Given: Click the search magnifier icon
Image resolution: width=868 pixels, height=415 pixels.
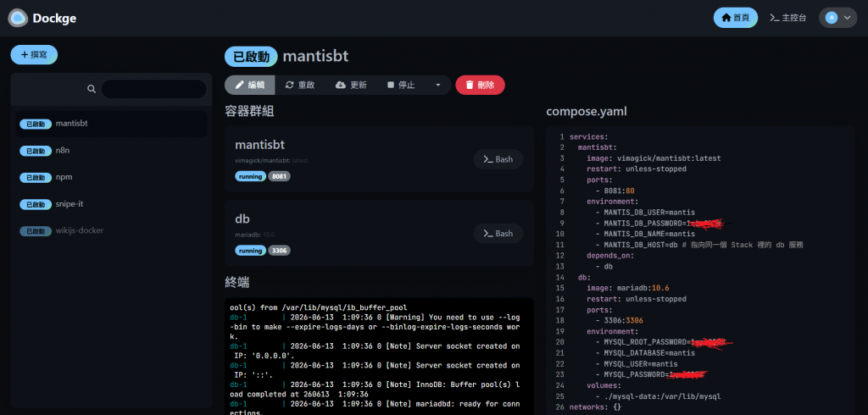Looking at the screenshot, I should 92,89.
